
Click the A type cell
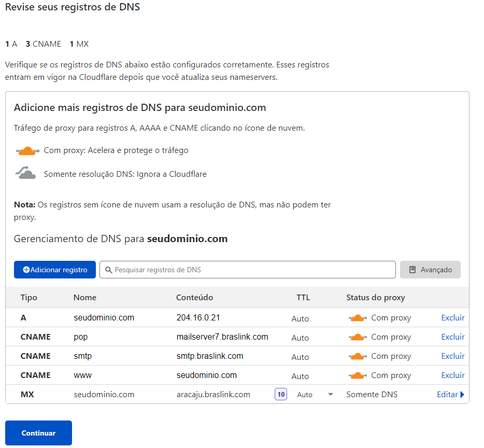[23, 318]
